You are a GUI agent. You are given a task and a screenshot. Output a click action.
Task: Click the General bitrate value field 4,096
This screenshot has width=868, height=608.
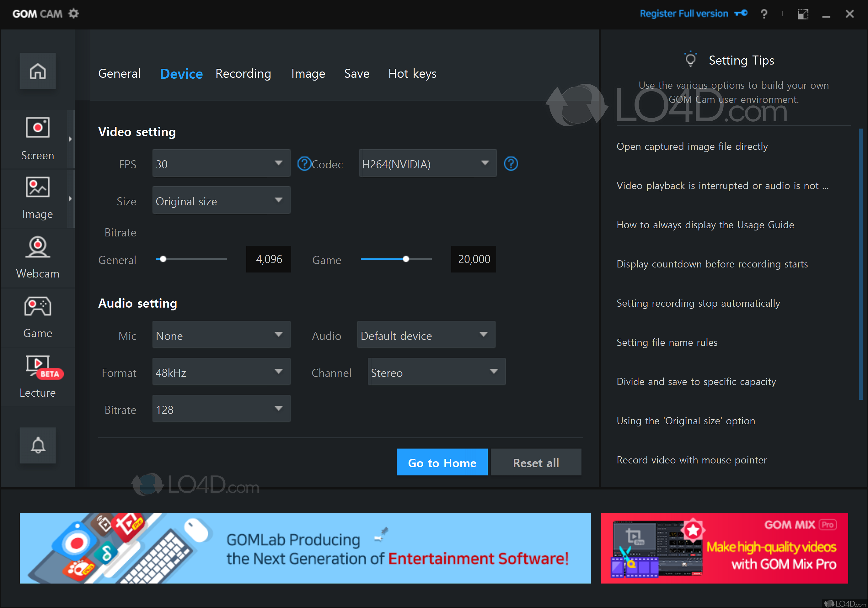(269, 259)
